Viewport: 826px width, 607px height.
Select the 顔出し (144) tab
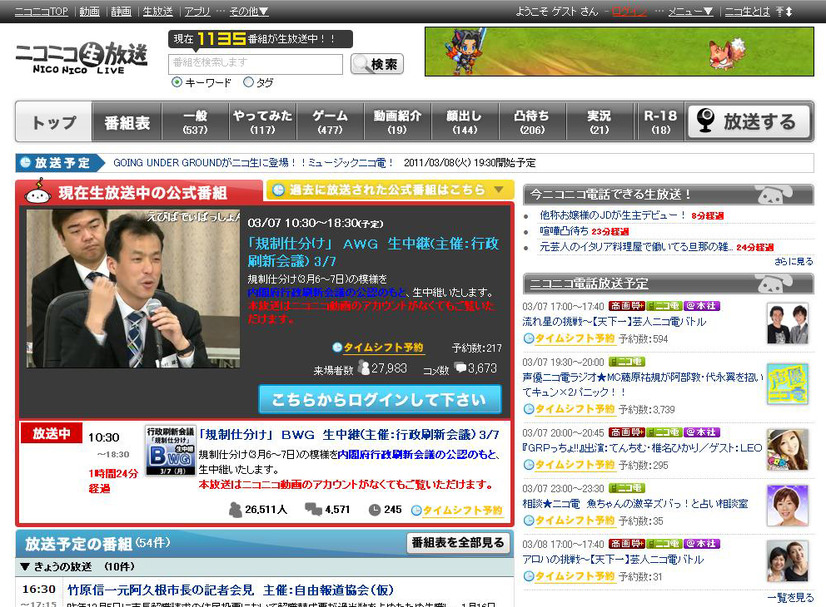point(465,122)
